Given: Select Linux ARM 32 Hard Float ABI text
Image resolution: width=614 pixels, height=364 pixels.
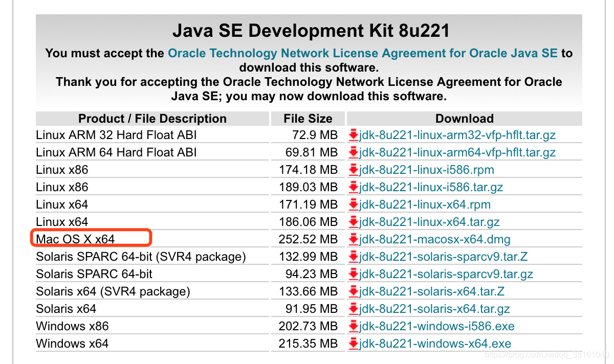Looking at the screenshot, I should (x=116, y=135).
